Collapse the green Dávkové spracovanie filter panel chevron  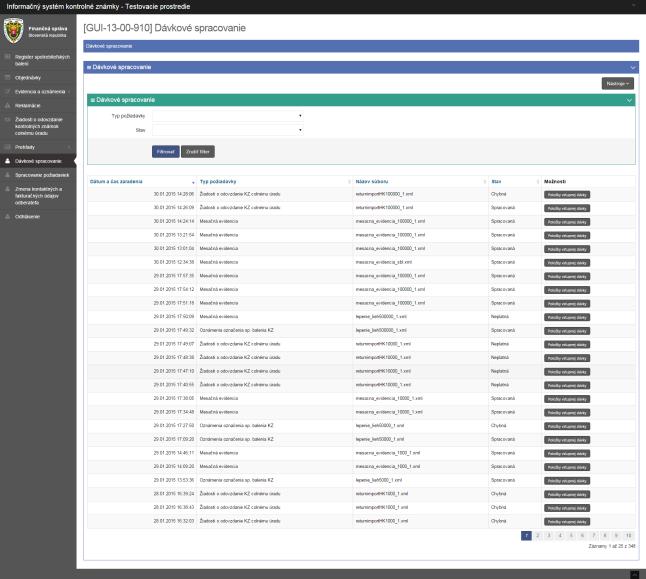coord(629,100)
